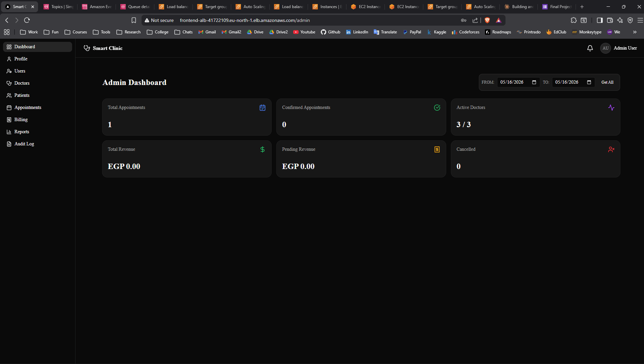The image size is (644, 364).
Task: Open the Dashboard sidebar item
Action: pos(37,47)
